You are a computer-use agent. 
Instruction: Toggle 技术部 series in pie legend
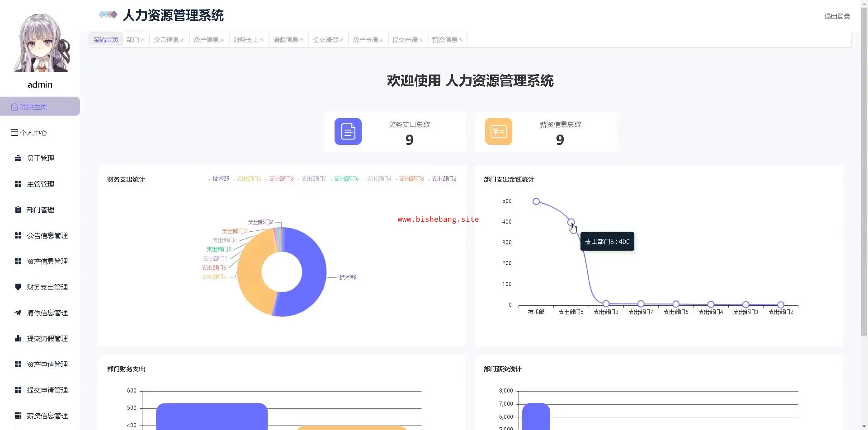point(219,179)
